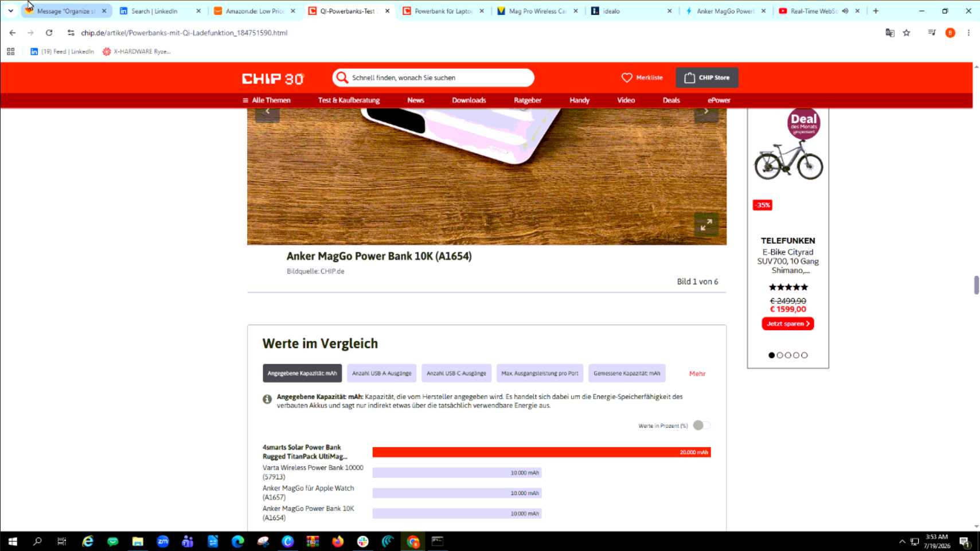Switch to the Amazon.de browser tab
Screen dimensions: 980x551
point(255,11)
